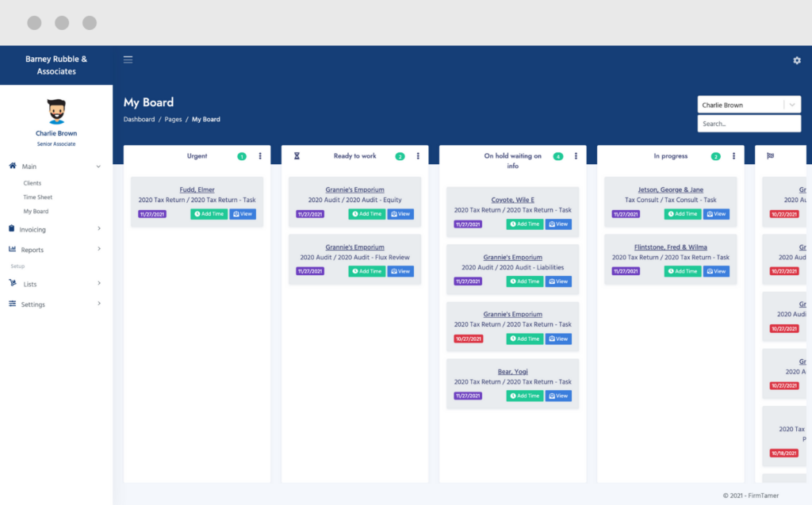The image size is (812, 505).
Task: Click Add Time on the Fudd, Elmer card
Action: coord(208,213)
